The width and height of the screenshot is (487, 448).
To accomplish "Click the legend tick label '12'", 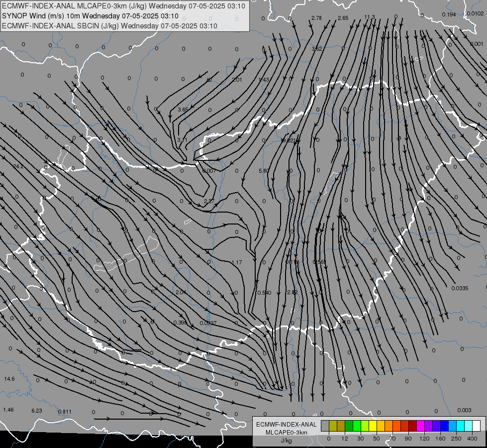I will (x=345, y=439).
